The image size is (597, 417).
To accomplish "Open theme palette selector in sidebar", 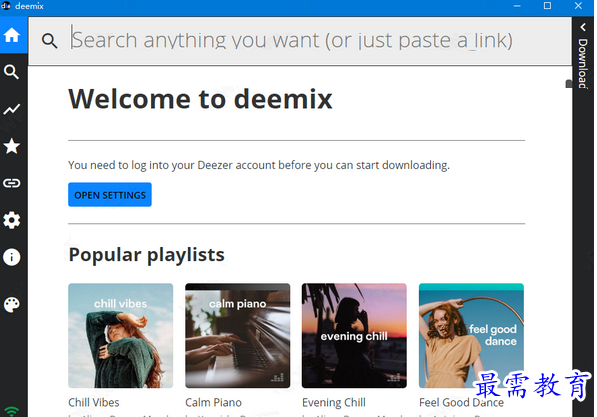I will pyautogui.click(x=12, y=305).
